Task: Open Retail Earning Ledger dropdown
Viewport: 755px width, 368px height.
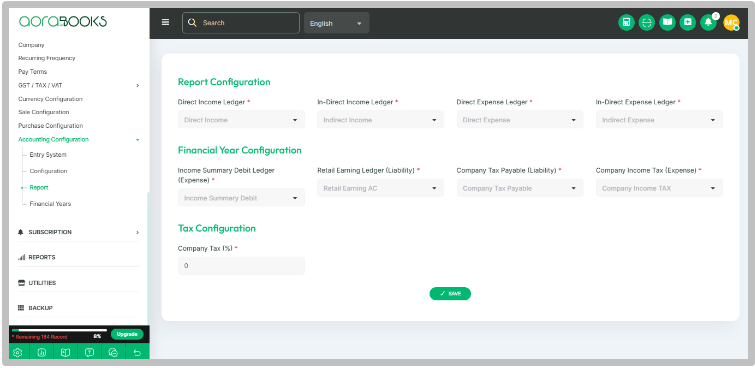Action: tap(380, 188)
